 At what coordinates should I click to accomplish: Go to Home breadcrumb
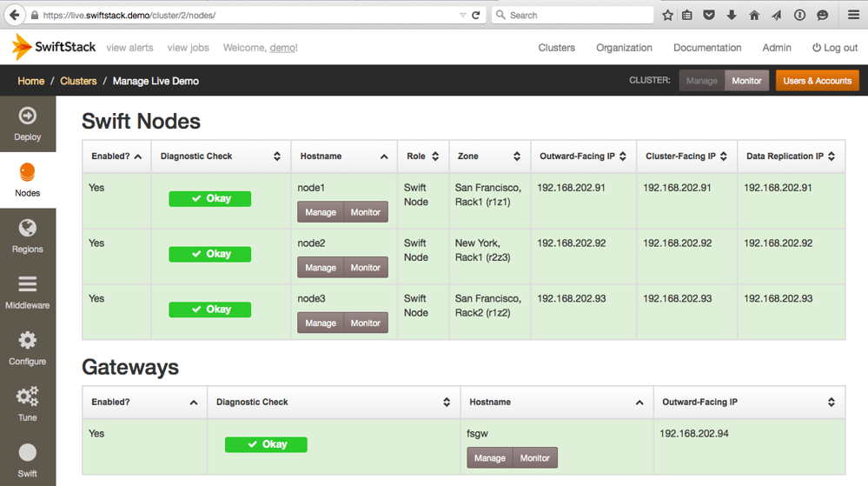pyautogui.click(x=31, y=81)
